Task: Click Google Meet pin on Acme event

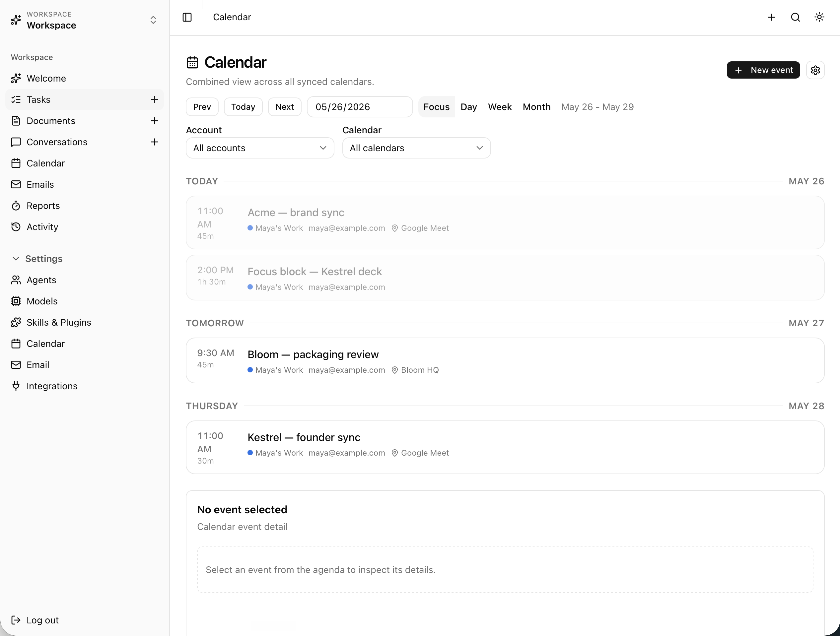Action: click(x=394, y=228)
